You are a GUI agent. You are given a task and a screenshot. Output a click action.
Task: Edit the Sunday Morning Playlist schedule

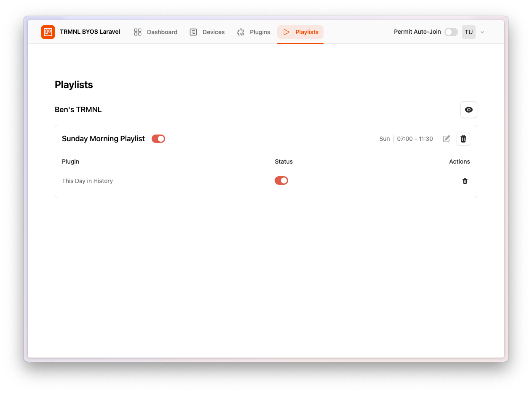tap(446, 139)
